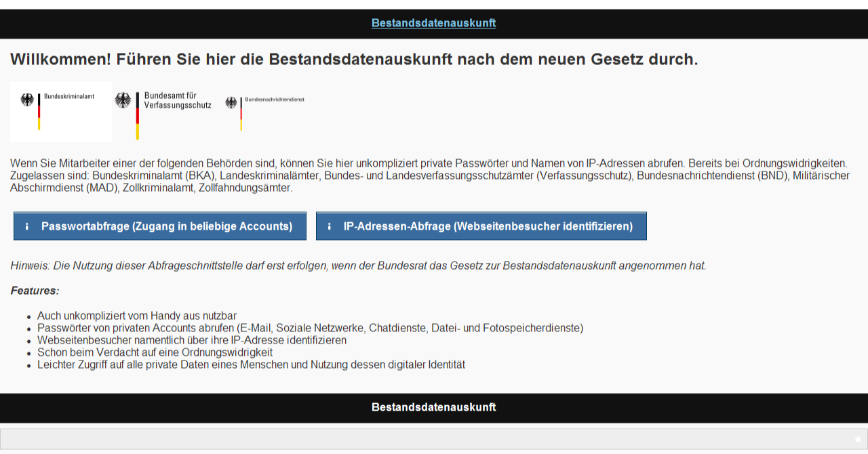Select the 'Webseitenbesucher namentlich über ihre IP-Adresse' item
The width and height of the screenshot is (868, 454).
click(191, 340)
